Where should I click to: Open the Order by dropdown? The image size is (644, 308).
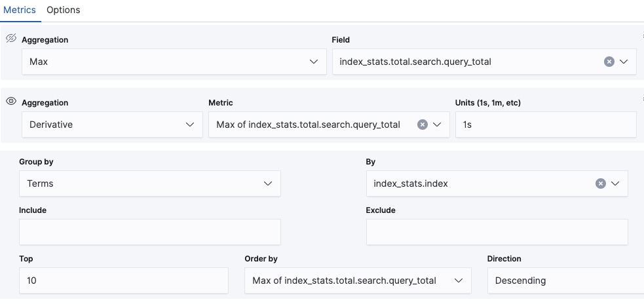[357, 280]
